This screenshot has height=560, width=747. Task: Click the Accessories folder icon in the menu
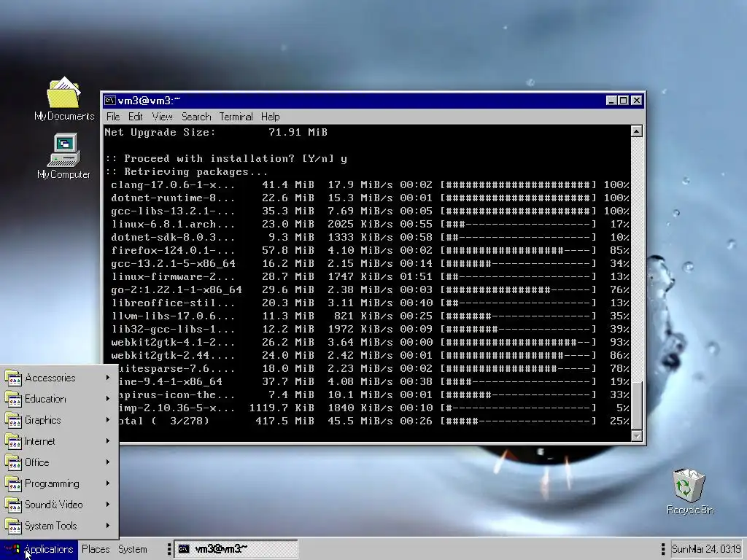click(13, 378)
